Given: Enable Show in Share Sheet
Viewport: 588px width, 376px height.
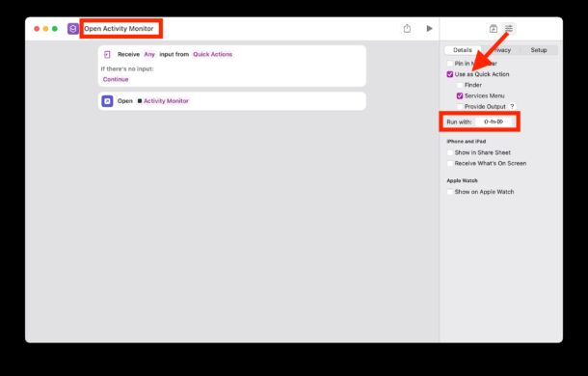Looking at the screenshot, I should pyautogui.click(x=450, y=152).
